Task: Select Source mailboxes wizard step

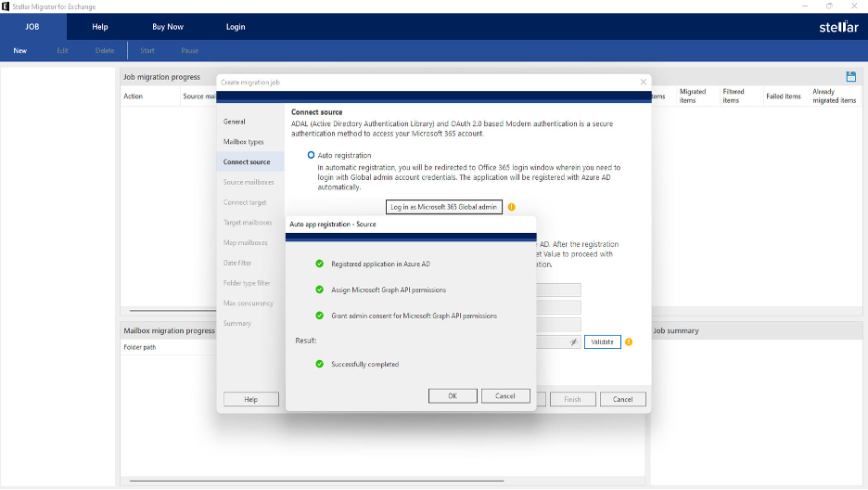Action: (x=249, y=182)
